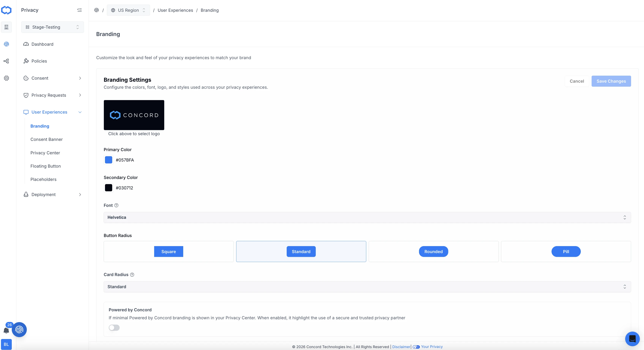Click the Card Radius help icon
This screenshot has height=350, width=644.
[x=132, y=275]
